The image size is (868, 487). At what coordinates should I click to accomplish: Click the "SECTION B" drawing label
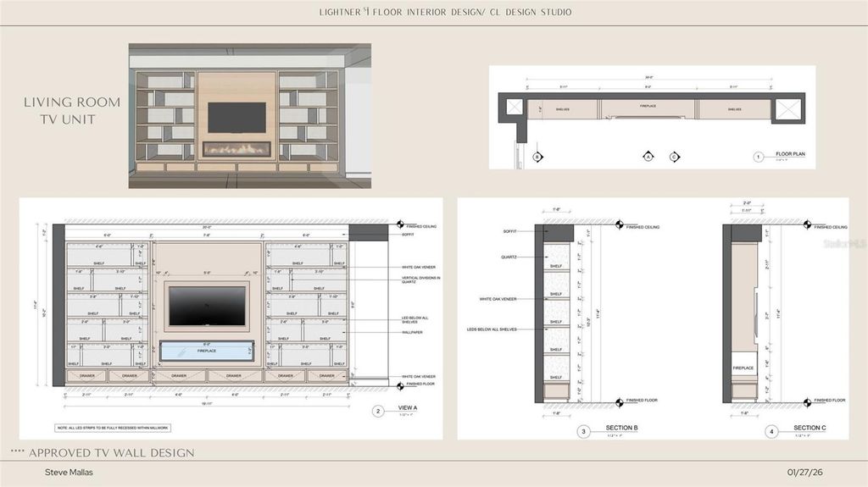(x=621, y=428)
